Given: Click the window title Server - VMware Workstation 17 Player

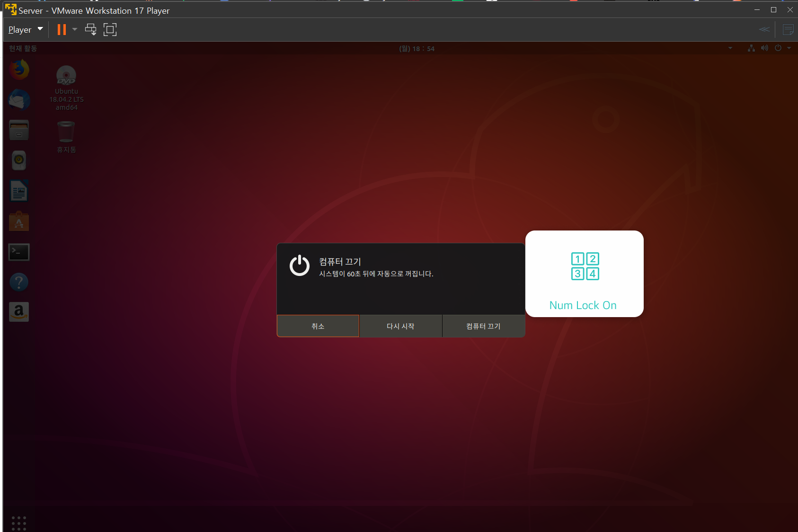Looking at the screenshot, I should coord(94,10).
